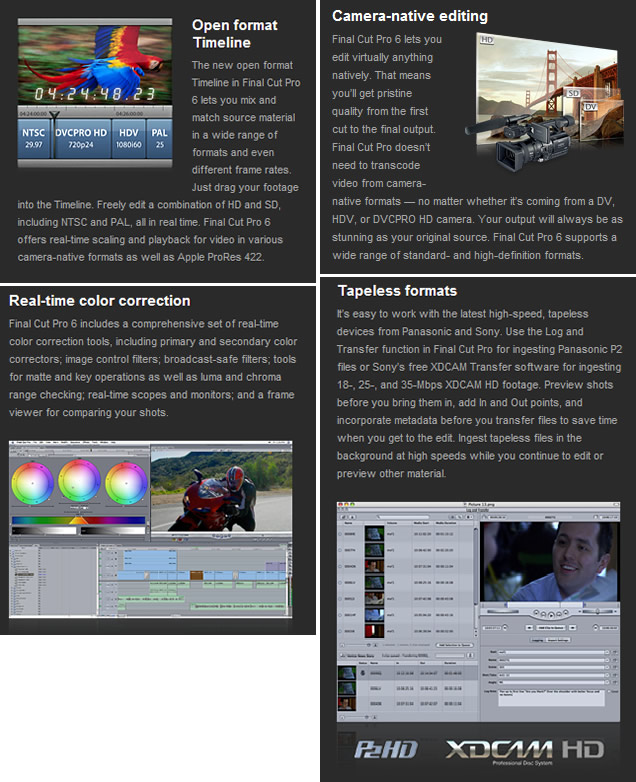636x782 pixels.
Task: Click the Open format Timeline heading
Action: [234, 33]
